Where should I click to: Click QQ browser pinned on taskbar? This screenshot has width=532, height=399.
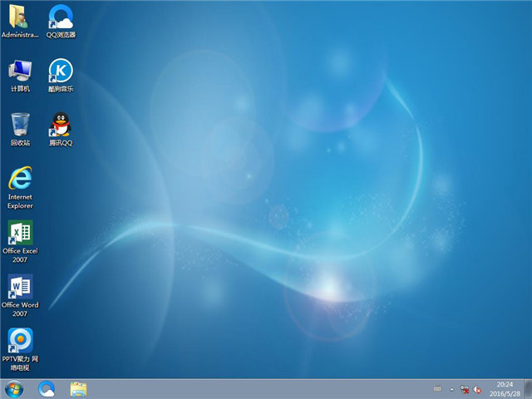(47, 388)
